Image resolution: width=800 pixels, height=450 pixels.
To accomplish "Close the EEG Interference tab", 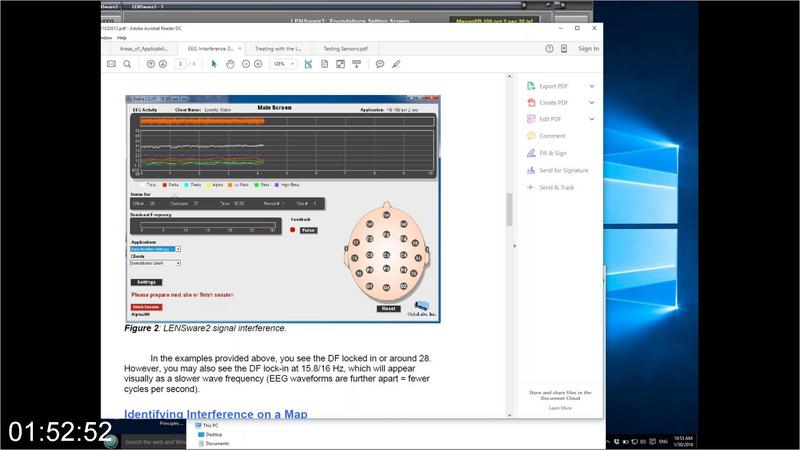I will point(240,48).
